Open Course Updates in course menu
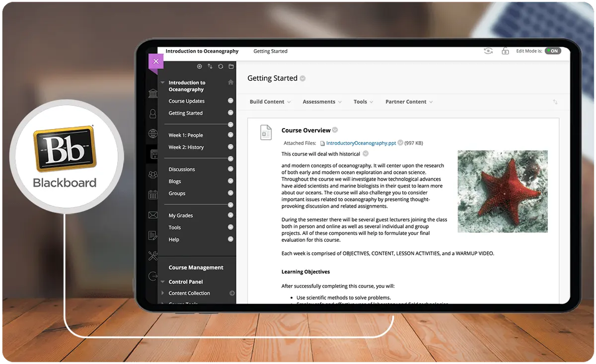 187,101
